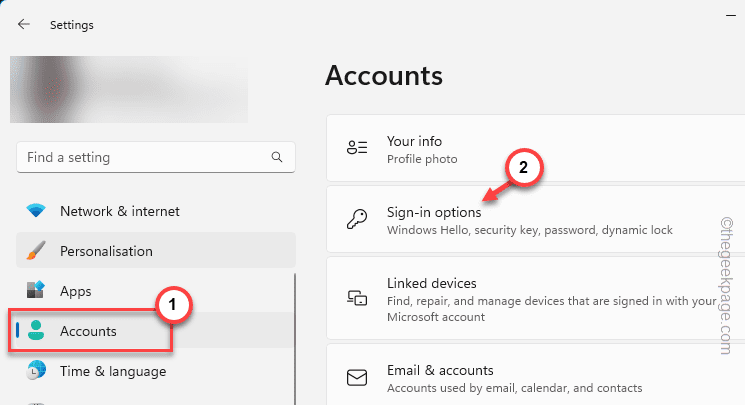Click the person icon beside Accounts
Image resolution: width=745 pixels, height=405 pixels.
pyautogui.click(x=37, y=331)
